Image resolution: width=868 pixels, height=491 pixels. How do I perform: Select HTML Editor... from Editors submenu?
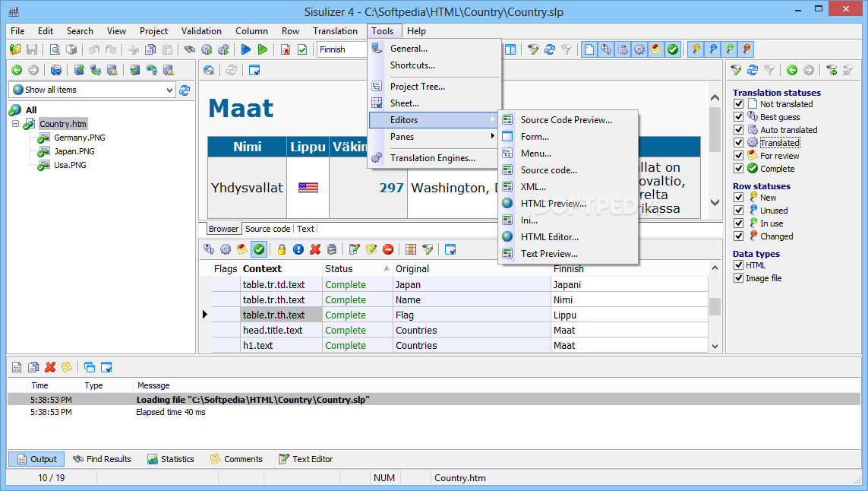pyautogui.click(x=550, y=237)
